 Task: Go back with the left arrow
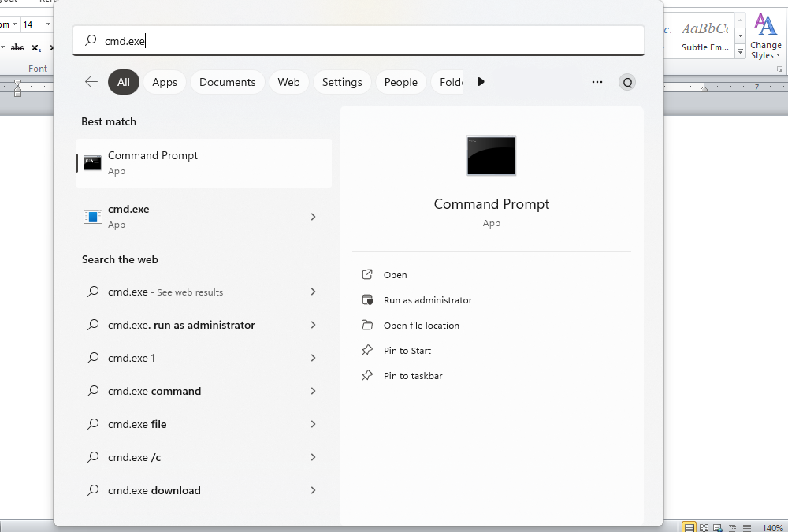[91, 82]
